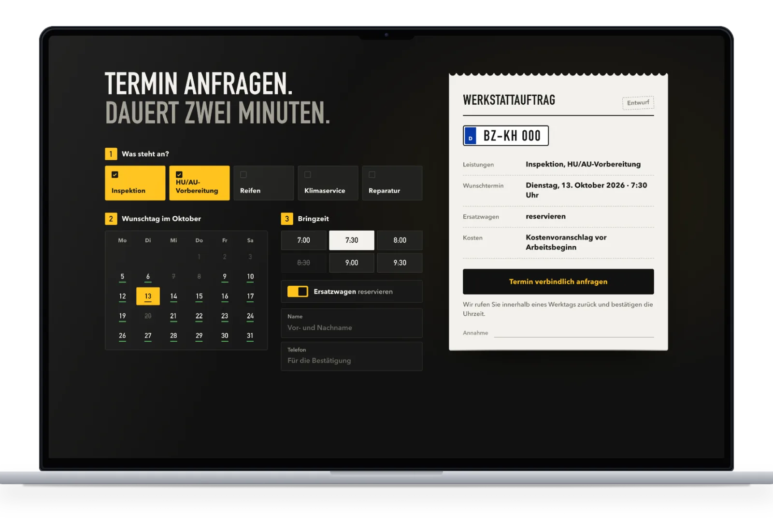Image resolution: width=773 pixels, height=532 pixels.
Task: Pick October 23 in the calendar
Action: [x=225, y=316]
